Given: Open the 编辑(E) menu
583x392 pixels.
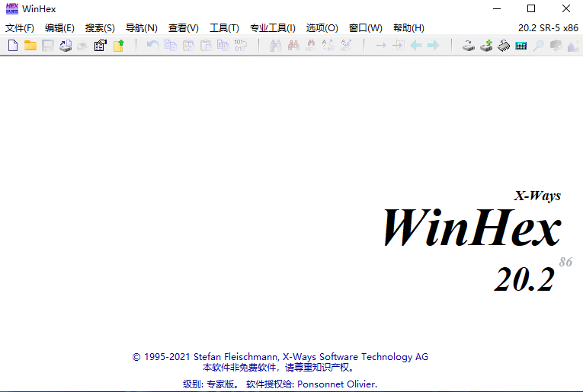Looking at the screenshot, I should click(x=59, y=28).
